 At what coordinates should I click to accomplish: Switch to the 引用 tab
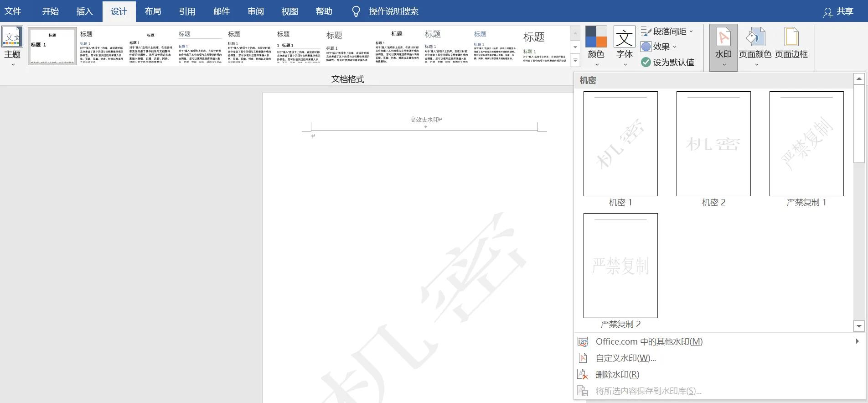pyautogui.click(x=187, y=11)
